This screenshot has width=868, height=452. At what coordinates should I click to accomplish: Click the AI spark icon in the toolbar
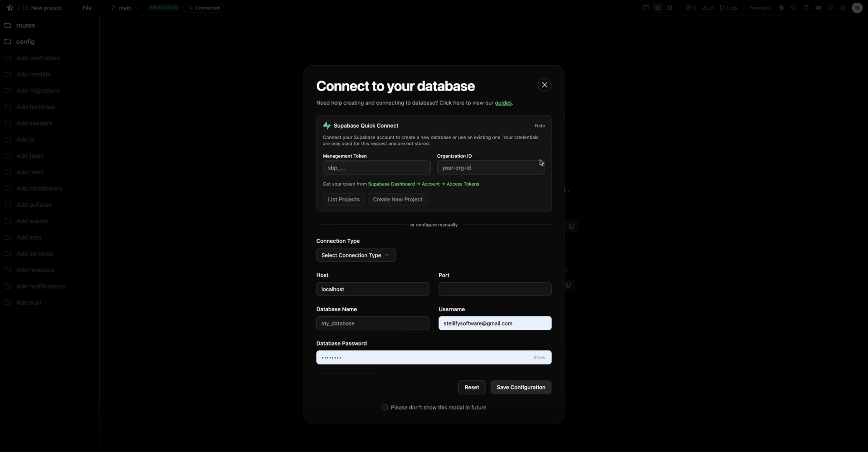pyautogui.click(x=781, y=7)
